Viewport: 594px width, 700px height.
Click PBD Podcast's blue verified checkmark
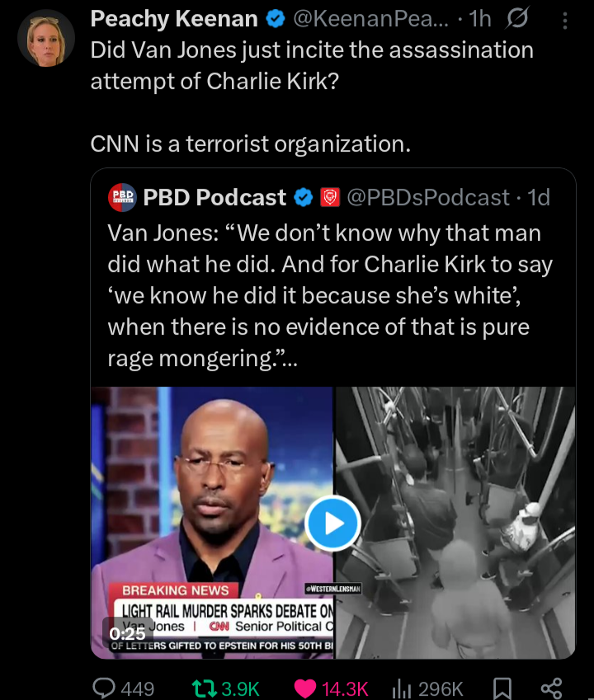click(304, 197)
